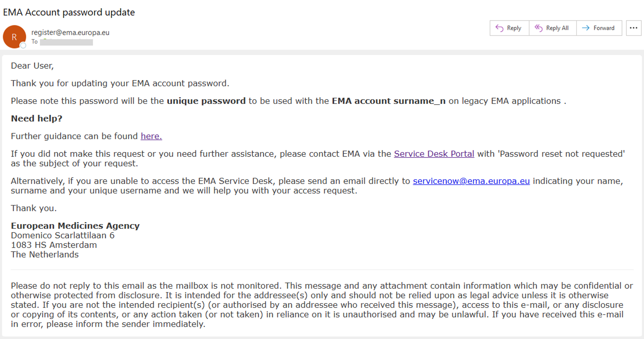Click the Reply All button label
644x339 pixels.
[557, 28]
